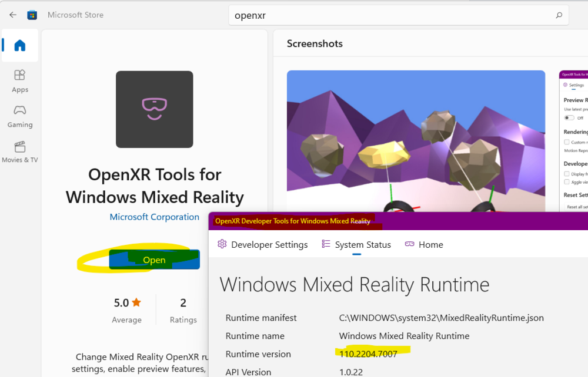Open the Apps sidebar section
Screen dimensions: 588x377
pyautogui.click(x=20, y=81)
